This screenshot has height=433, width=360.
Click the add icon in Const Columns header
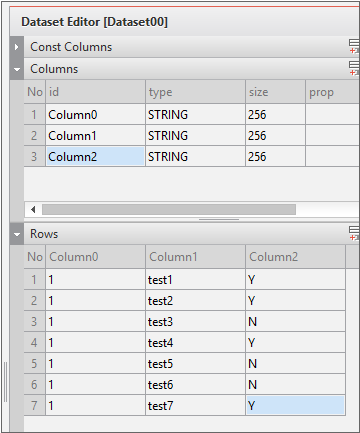[x=354, y=46]
